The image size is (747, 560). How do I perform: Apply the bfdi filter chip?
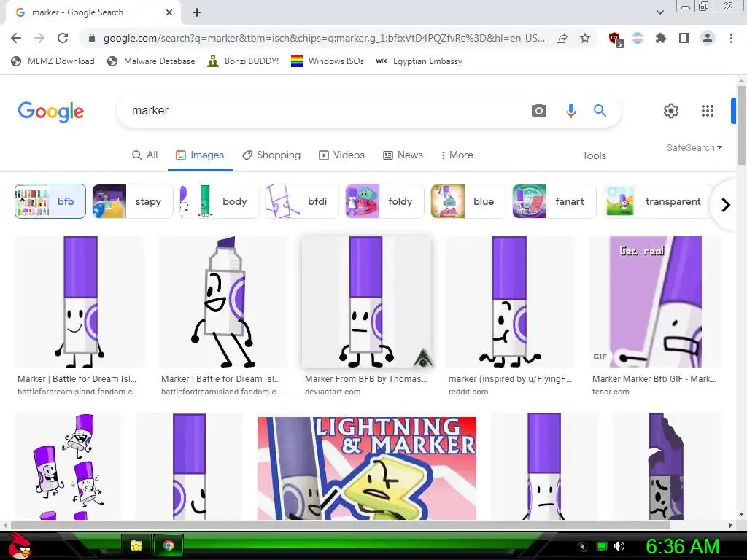coord(302,201)
